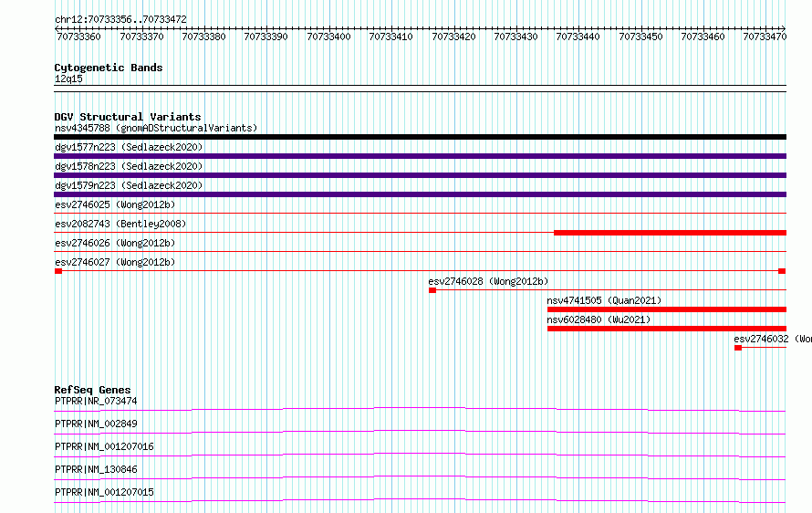Click the black nsv4345788 variant bar
This screenshot has height=513, width=812.
(x=420, y=137)
